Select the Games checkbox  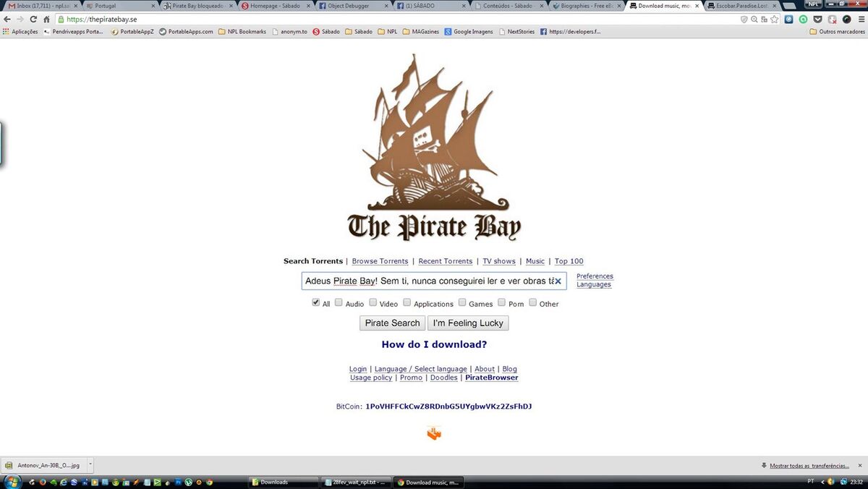(x=461, y=302)
